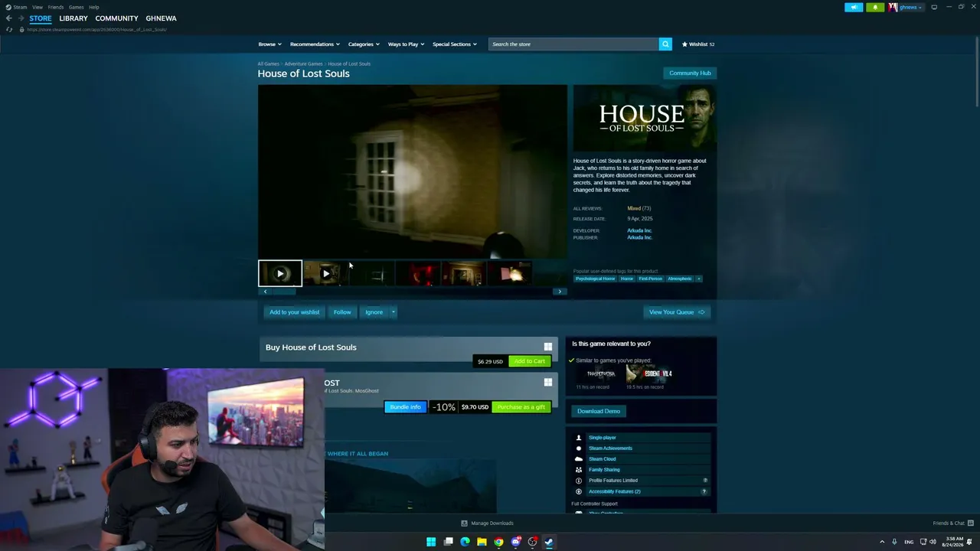
Task: Click help icon beside Profile Features Limited
Action: click(x=704, y=481)
